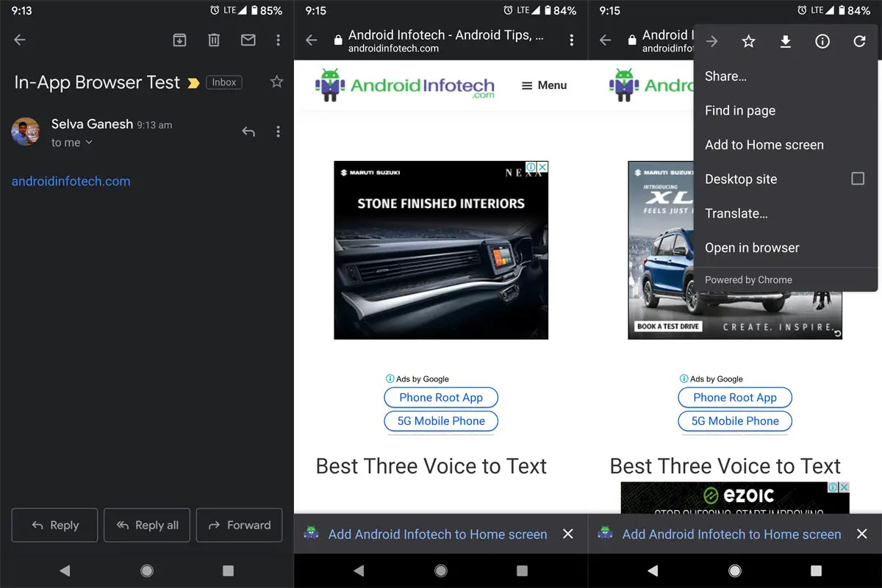Click the 'Book a Test Drive' ad button
Screen dimensions: 882x588
point(668,326)
